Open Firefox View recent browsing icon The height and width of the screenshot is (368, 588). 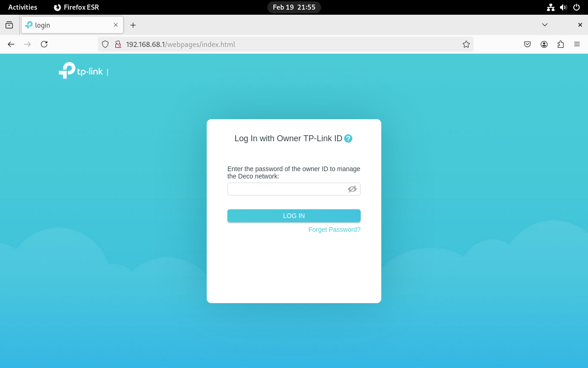[9, 25]
